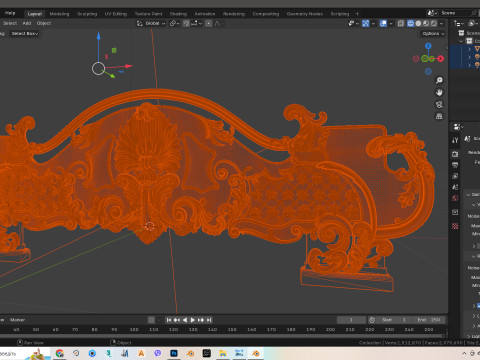Switch to the UV Editing workspace tab
This screenshot has width=480, height=360.
[x=116, y=14]
